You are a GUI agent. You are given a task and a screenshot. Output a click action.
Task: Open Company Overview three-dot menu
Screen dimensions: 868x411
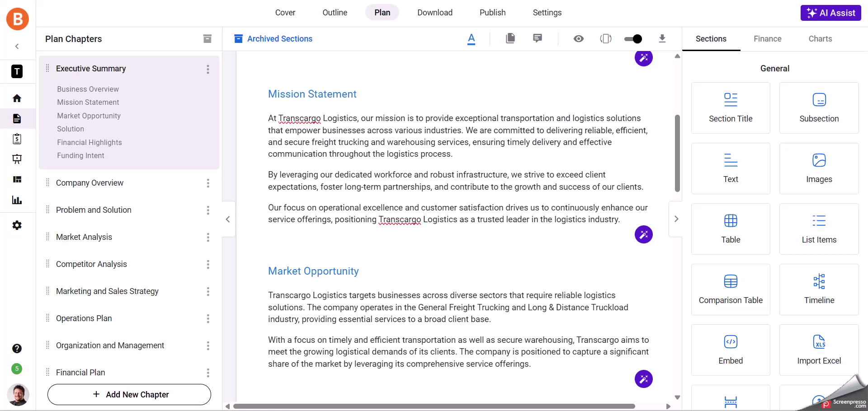click(x=208, y=183)
